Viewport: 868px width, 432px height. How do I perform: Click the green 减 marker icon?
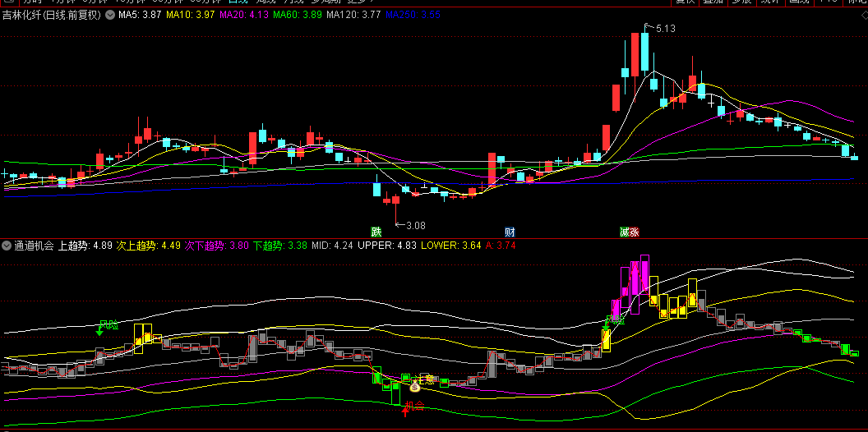pyautogui.click(x=625, y=232)
